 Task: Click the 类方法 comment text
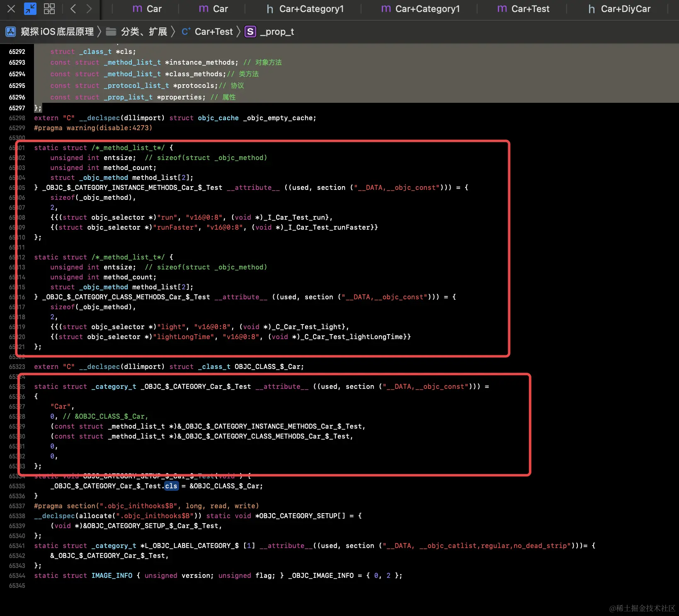click(x=249, y=74)
